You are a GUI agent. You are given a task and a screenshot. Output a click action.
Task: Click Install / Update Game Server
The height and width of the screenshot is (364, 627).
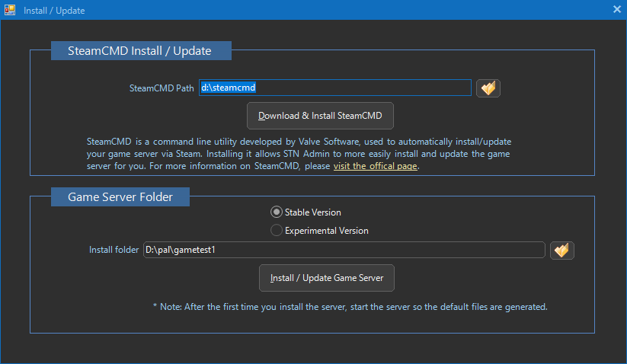pos(327,278)
